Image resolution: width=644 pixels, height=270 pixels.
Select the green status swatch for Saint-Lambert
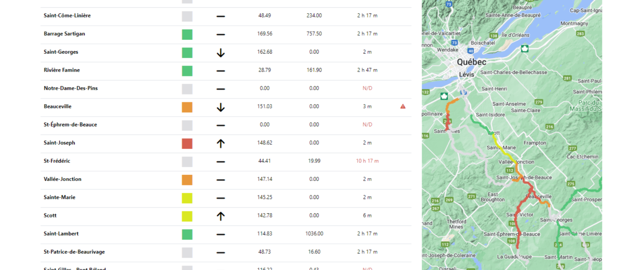(187, 234)
